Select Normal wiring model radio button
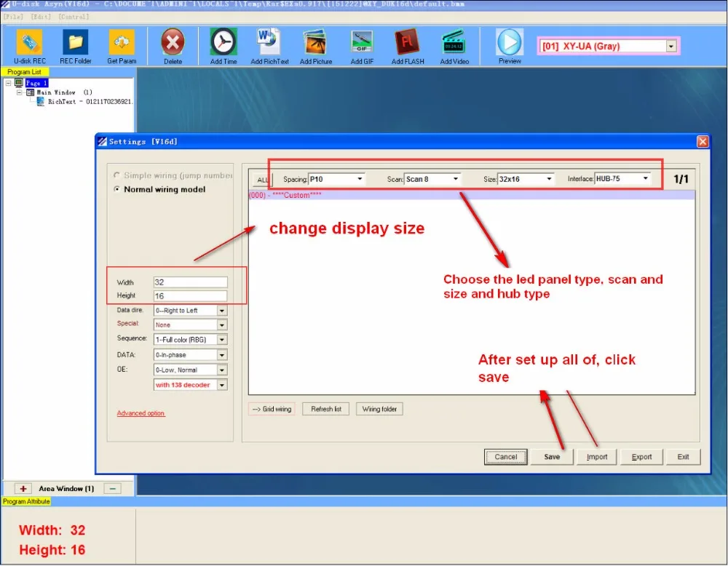This screenshot has height=566, width=728. [x=116, y=189]
